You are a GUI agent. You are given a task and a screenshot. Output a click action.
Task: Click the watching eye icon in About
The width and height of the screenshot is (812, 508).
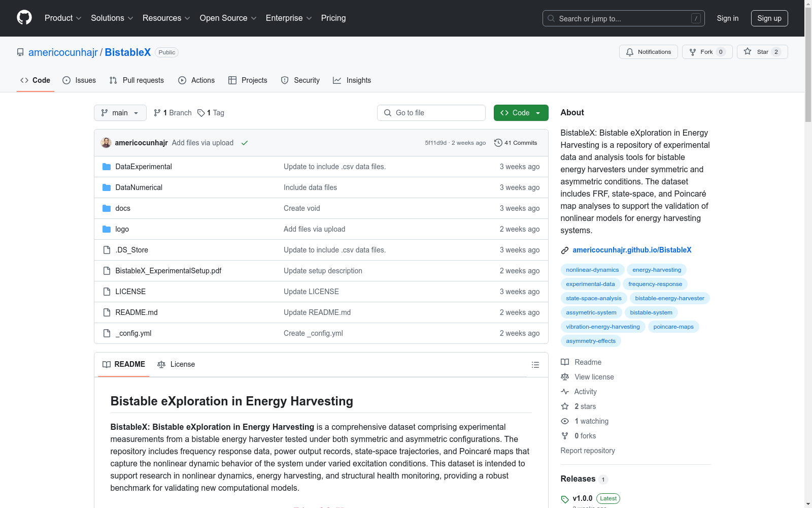coord(565,421)
